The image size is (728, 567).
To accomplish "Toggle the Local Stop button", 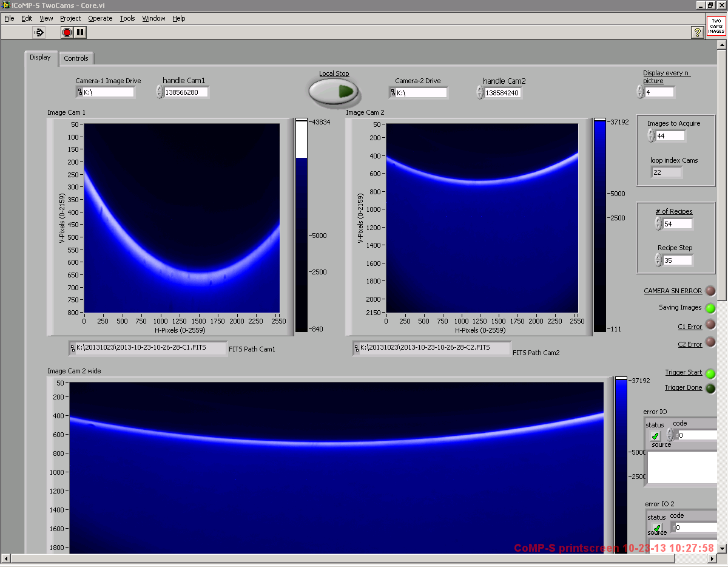I will [334, 91].
